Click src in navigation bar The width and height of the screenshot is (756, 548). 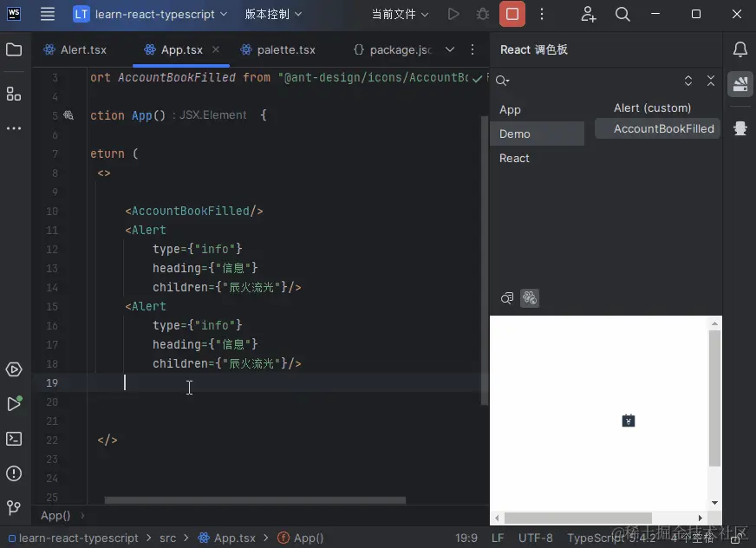pos(168,538)
